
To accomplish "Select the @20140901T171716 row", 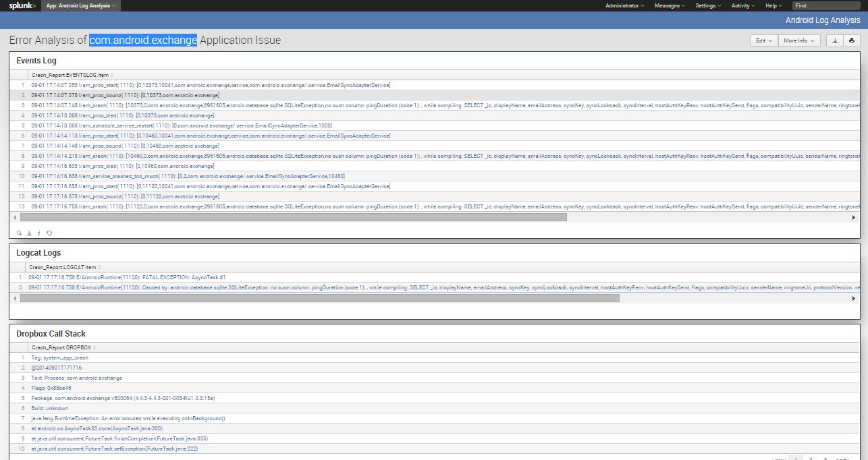I will pos(435,368).
